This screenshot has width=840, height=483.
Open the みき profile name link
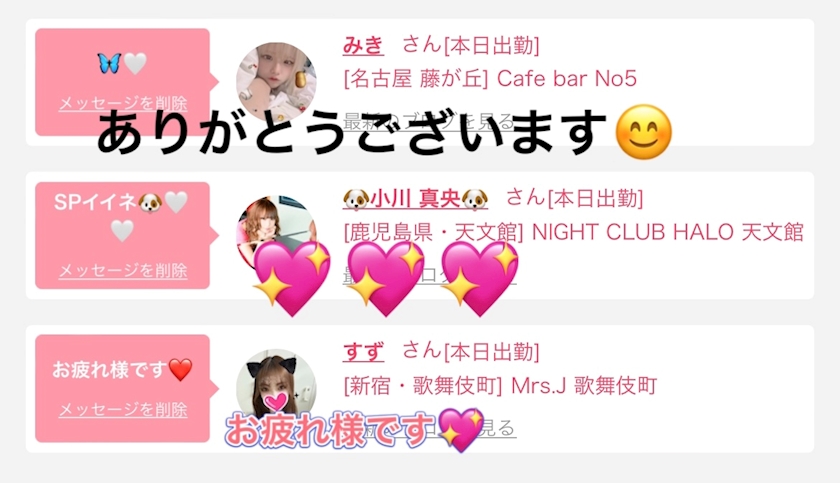[x=363, y=46]
